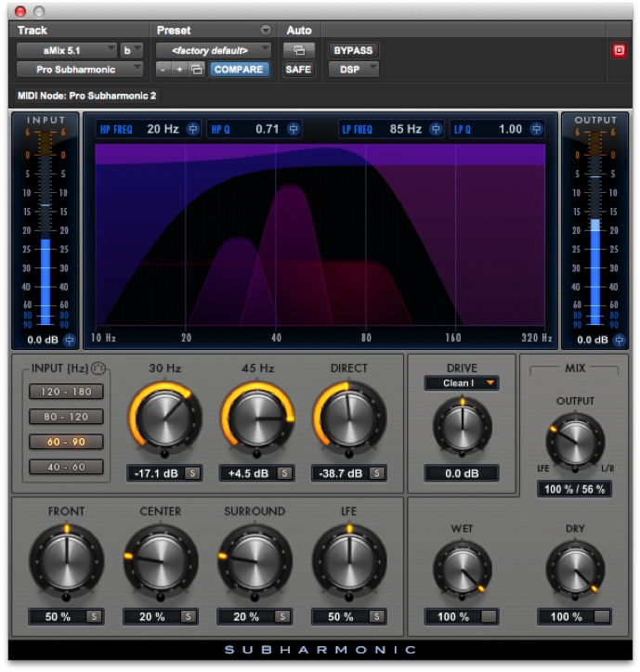Screen dimensions: 640x672
Task: Click the -38.7 dB value field
Action: (x=341, y=473)
